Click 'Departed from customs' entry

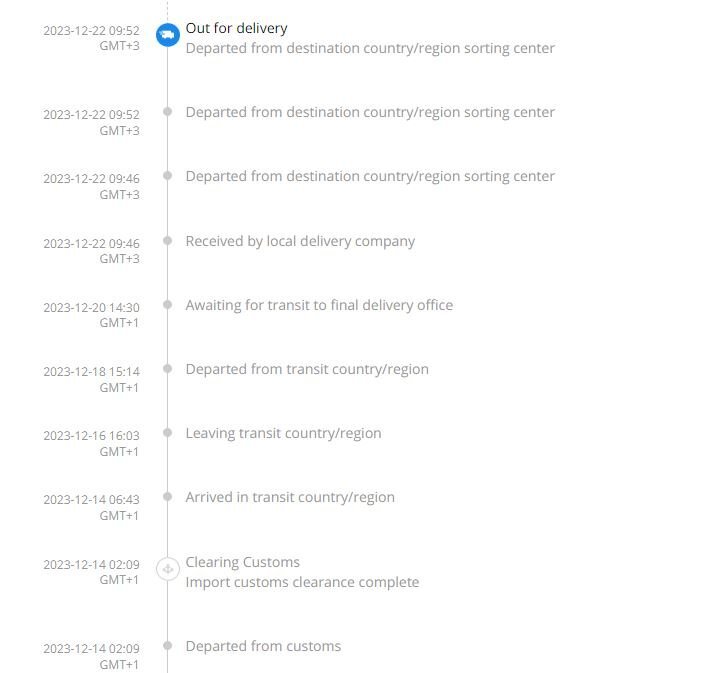click(263, 646)
